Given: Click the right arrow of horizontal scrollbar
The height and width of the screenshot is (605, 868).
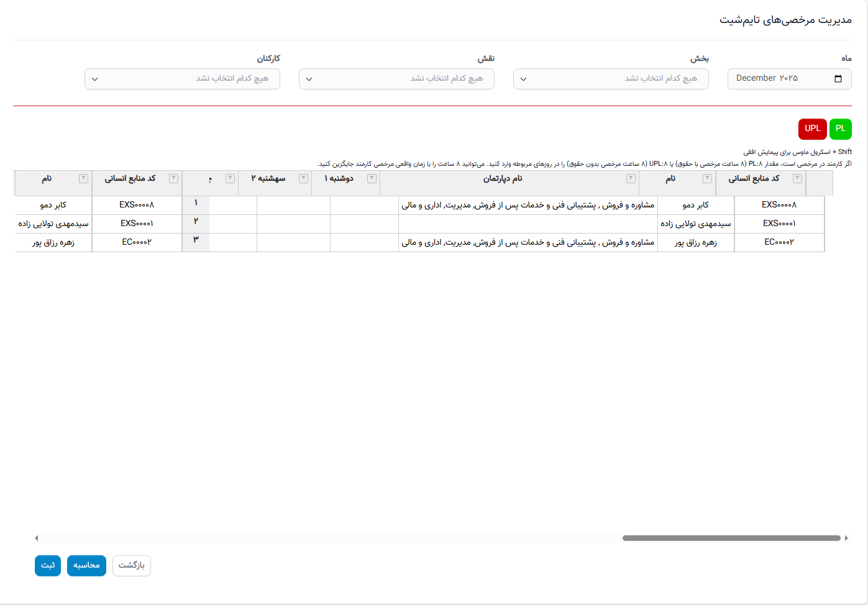Looking at the screenshot, I should pyautogui.click(x=846, y=538).
